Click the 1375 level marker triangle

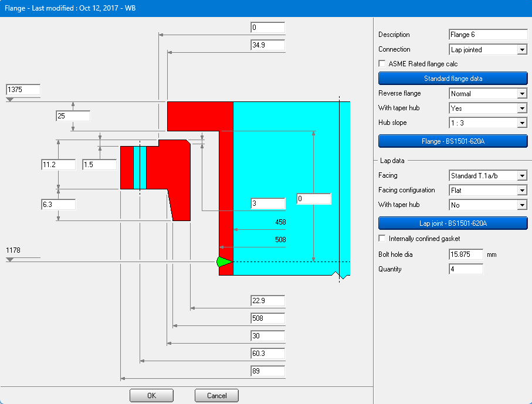pyautogui.click(x=10, y=100)
